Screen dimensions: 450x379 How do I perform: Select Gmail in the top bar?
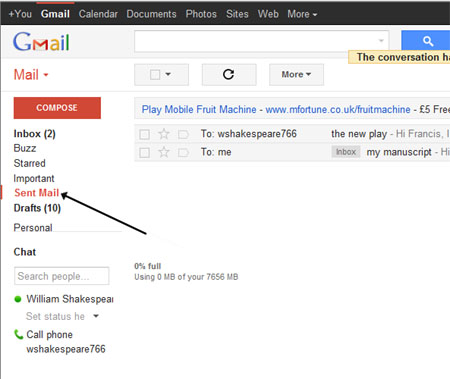point(55,14)
